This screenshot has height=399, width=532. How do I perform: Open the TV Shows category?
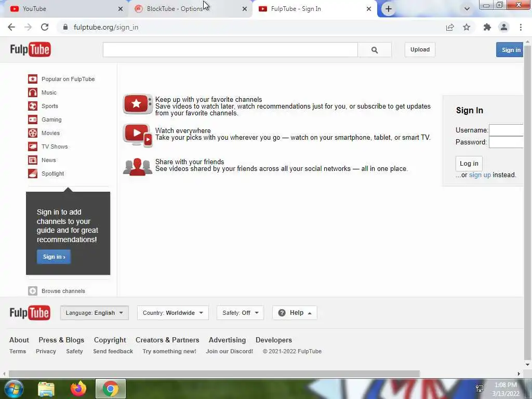[55, 147]
